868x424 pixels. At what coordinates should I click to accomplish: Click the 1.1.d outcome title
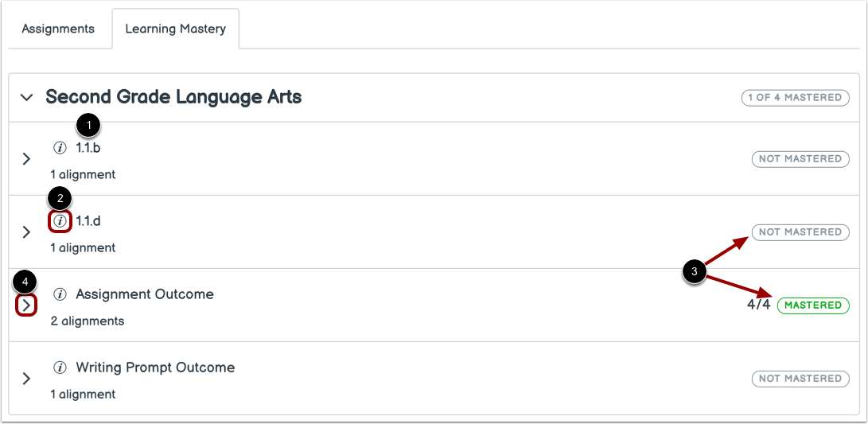[88, 221]
